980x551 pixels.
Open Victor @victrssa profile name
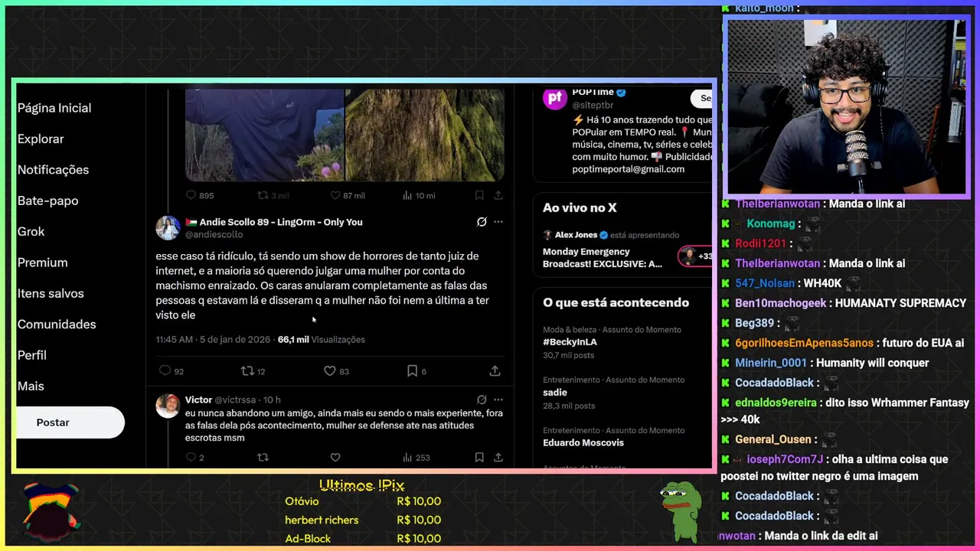[x=220, y=399]
